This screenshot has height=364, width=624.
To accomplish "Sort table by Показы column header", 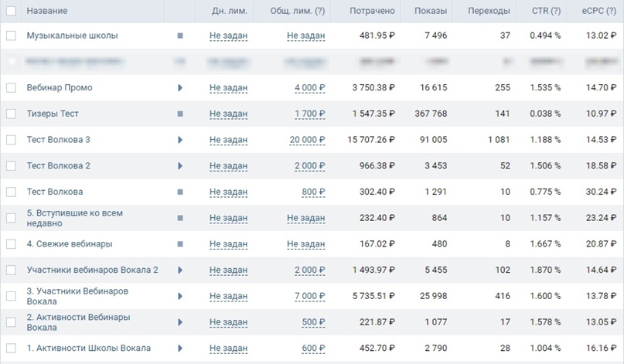I will pyautogui.click(x=430, y=11).
